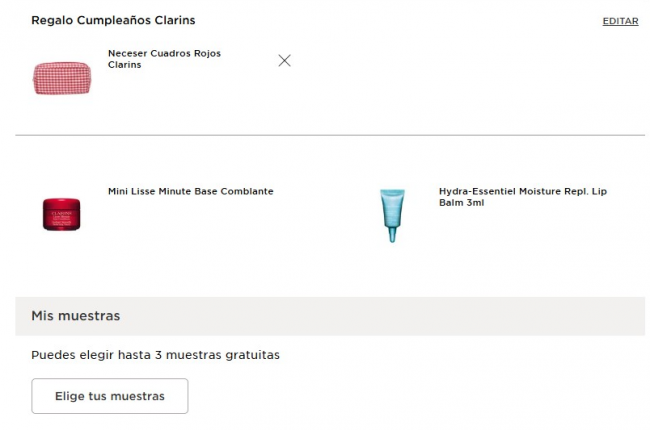650x430 pixels.
Task: Click the Mini Lisse red jar image
Action: (61, 213)
